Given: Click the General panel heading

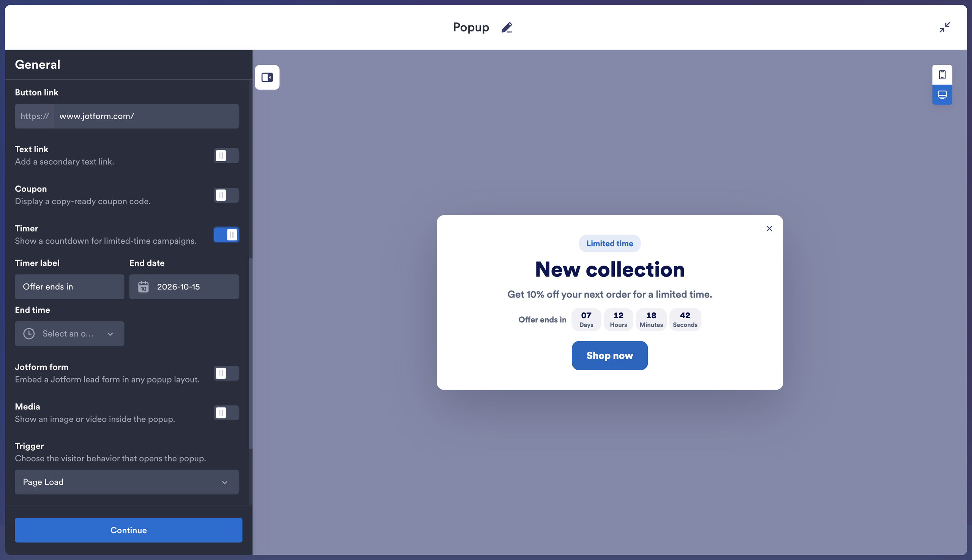Looking at the screenshot, I should pos(38,64).
